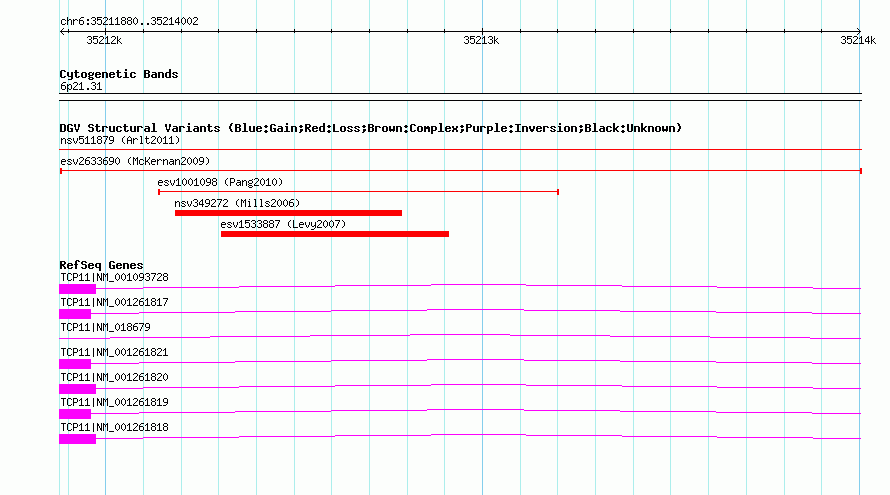The height and width of the screenshot is (495, 890).
Task: Click the chr6:35211880..35214002 region label
Action: [x=129, y=21]
